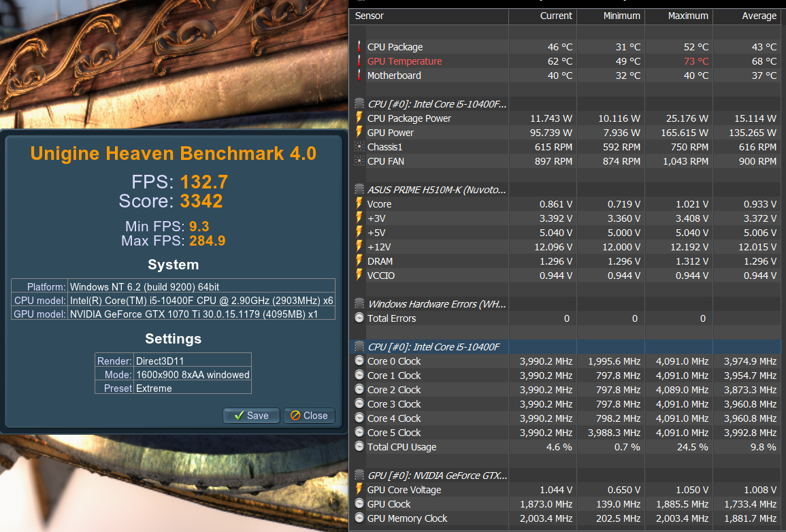Click the Chassis1 fan icon
The width and height of the screenshot is (786, 532).
click(x=359, y=147)
